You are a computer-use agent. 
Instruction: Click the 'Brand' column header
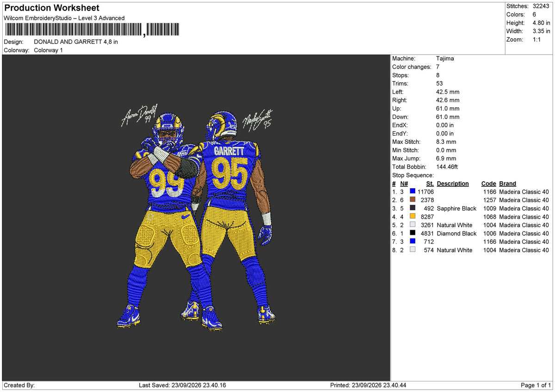click(507, 184)
